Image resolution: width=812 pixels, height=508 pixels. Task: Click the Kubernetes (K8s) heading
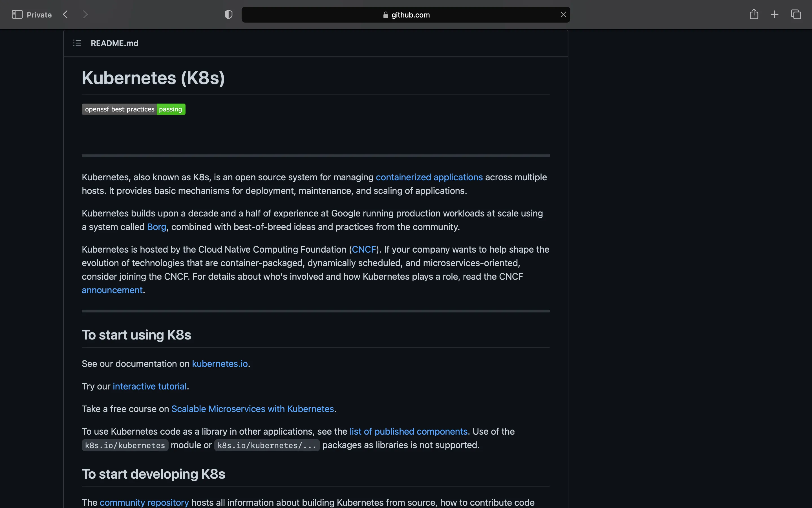[153, 78]
